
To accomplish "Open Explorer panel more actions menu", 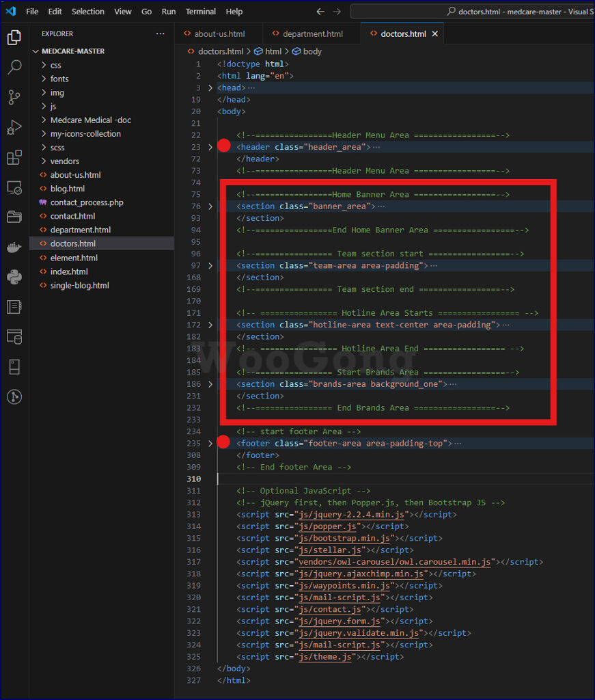I will coord(160,33).
